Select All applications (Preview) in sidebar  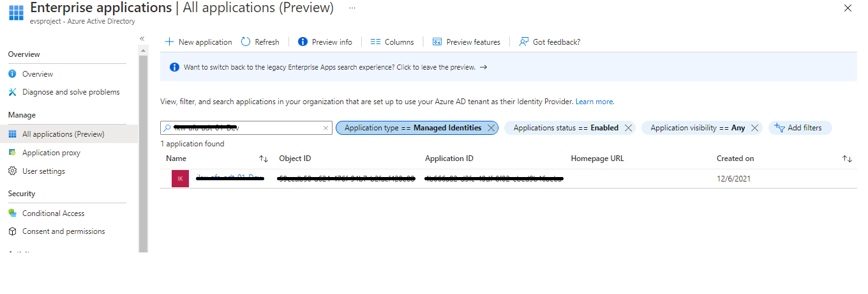pyautogui.click(x=69, y=134)
